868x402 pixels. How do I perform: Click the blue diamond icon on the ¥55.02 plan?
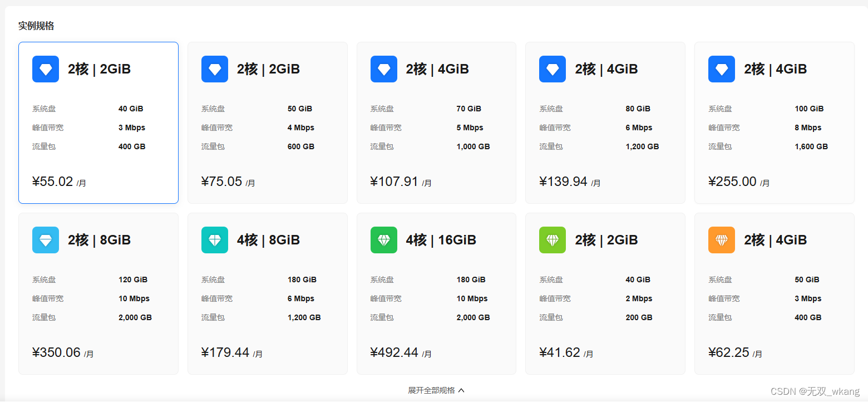46,69
